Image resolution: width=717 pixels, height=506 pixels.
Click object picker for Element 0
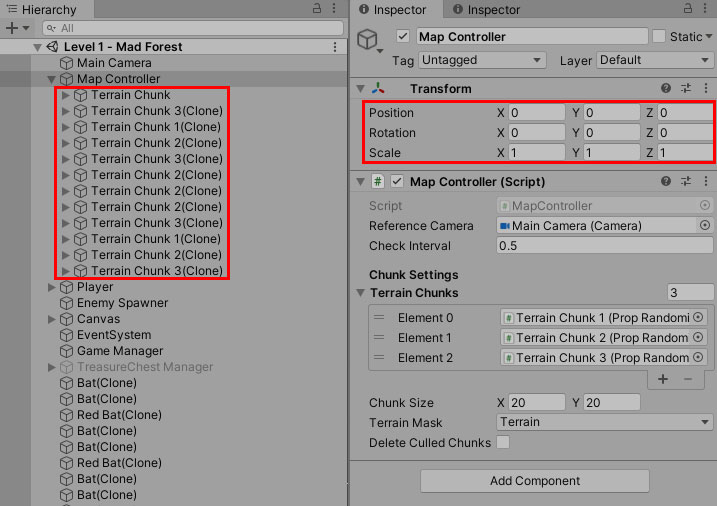(x=698, y=318)
